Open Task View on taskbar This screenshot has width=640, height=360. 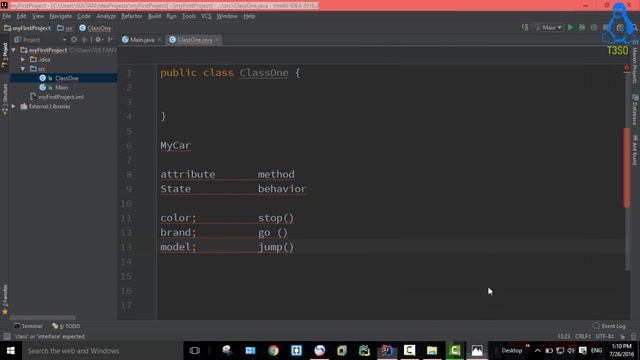195,351
